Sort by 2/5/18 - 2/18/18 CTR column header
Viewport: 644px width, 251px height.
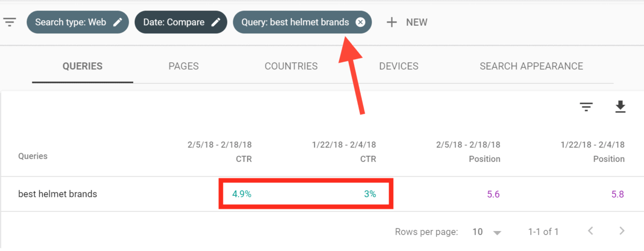[x=220, y=152]
